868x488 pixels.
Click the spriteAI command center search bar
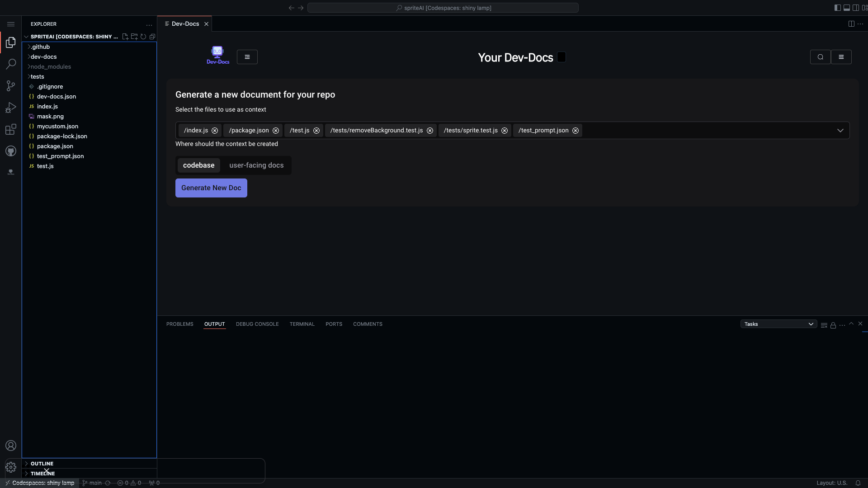tap(443, 8)
